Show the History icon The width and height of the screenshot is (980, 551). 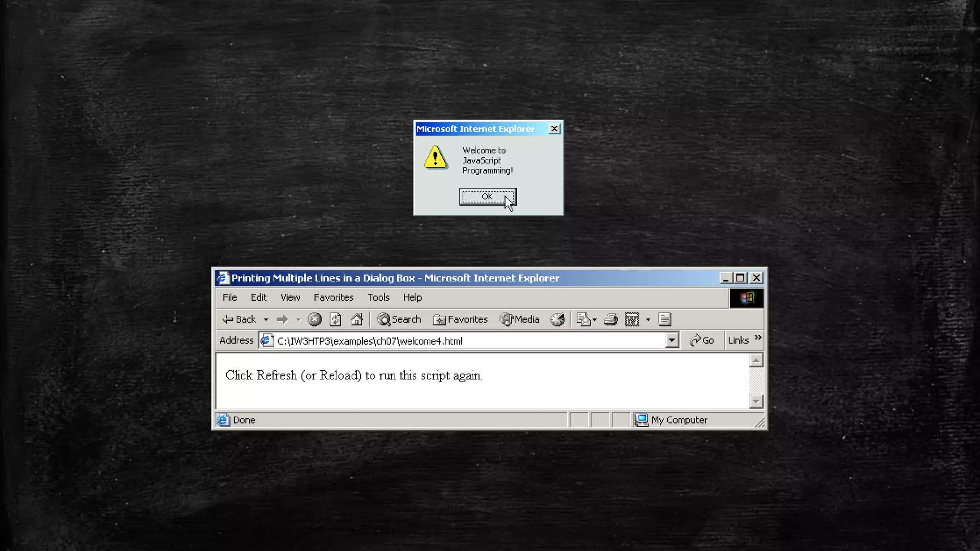(557, 320)
